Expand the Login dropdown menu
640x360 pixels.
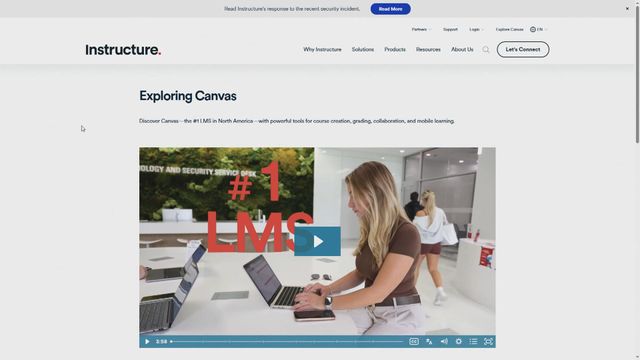tap(476, 29)
